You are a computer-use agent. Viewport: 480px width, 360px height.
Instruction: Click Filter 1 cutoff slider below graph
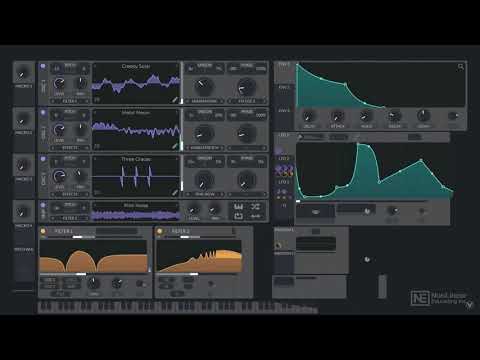[x=93, y=274]
